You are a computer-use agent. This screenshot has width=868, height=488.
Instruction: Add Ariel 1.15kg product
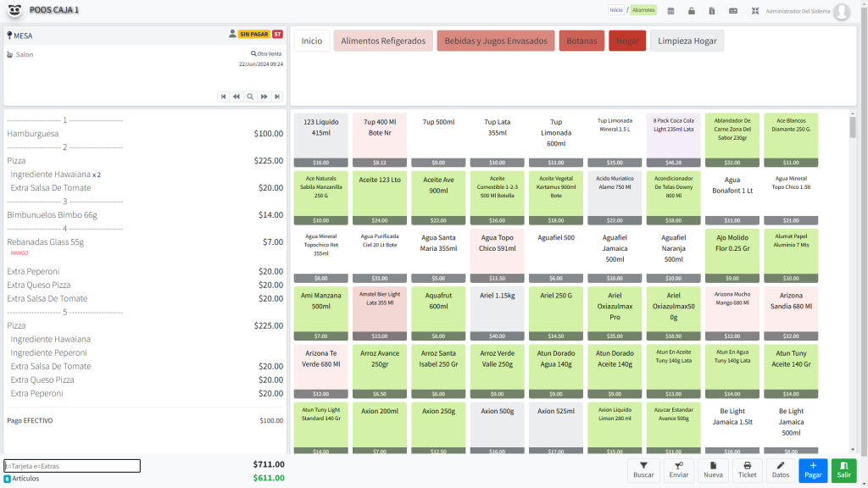(x=497, y=313)
